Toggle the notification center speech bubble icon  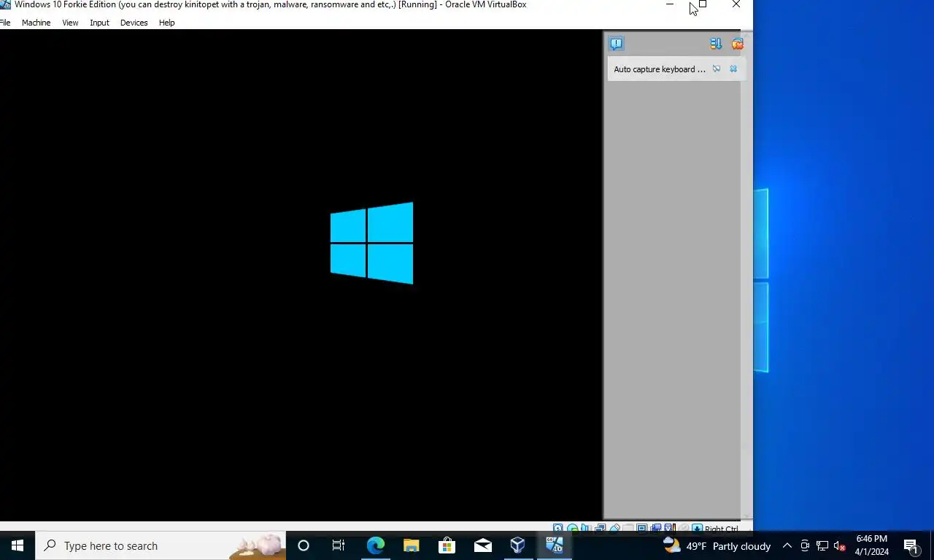[617, 44]
